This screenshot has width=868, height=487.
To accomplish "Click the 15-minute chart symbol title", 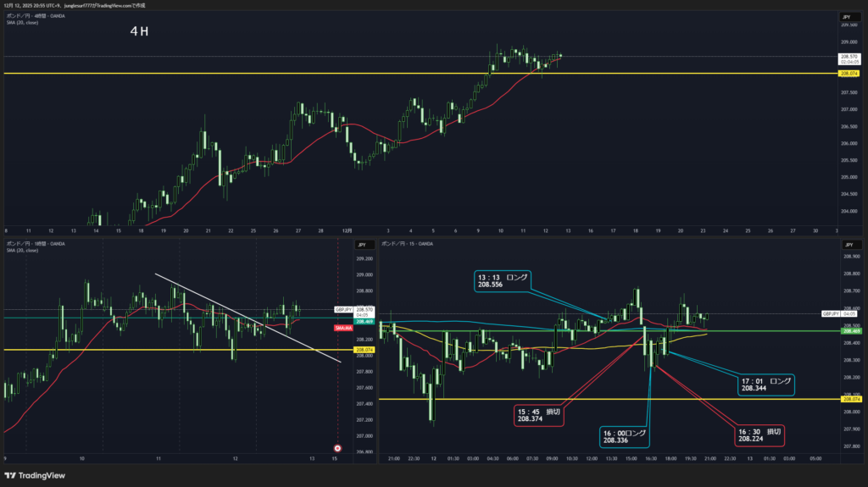I will (x=409, y=244).
